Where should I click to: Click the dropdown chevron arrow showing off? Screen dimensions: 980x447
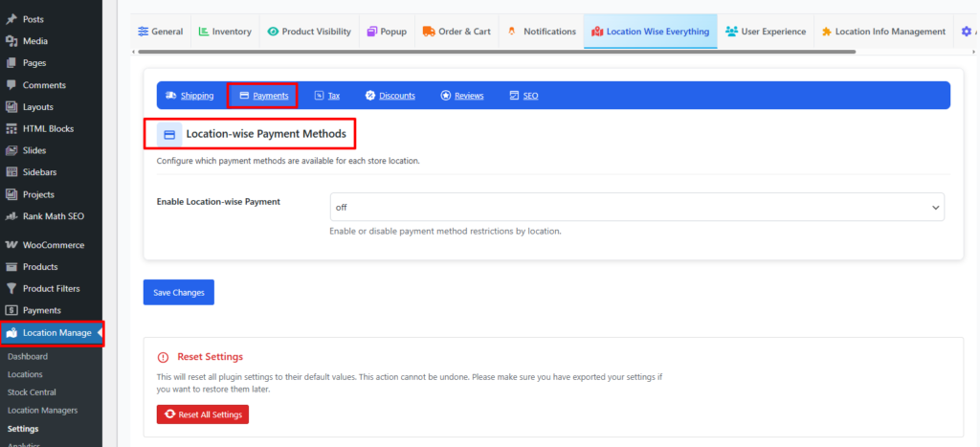[x=934, y=207]
